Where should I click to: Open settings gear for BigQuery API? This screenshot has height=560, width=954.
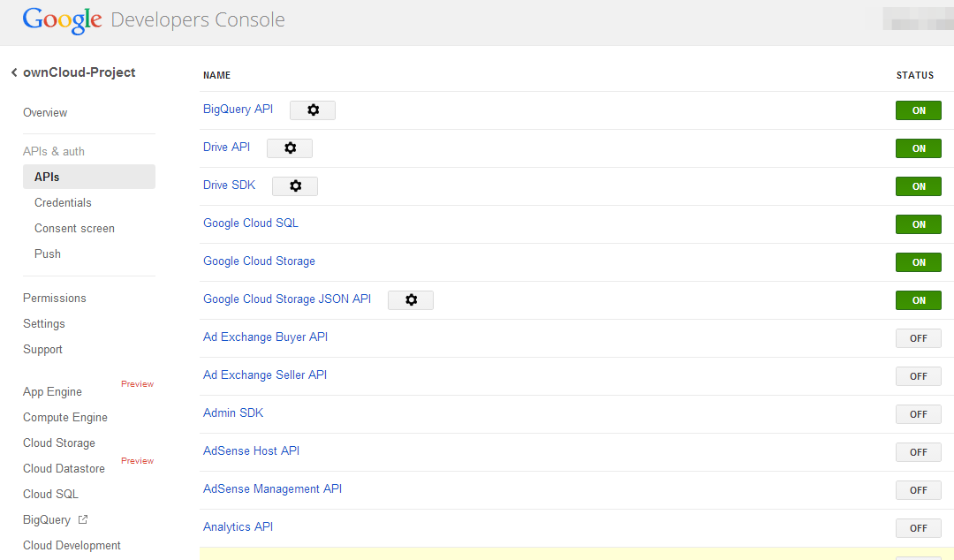313,110
